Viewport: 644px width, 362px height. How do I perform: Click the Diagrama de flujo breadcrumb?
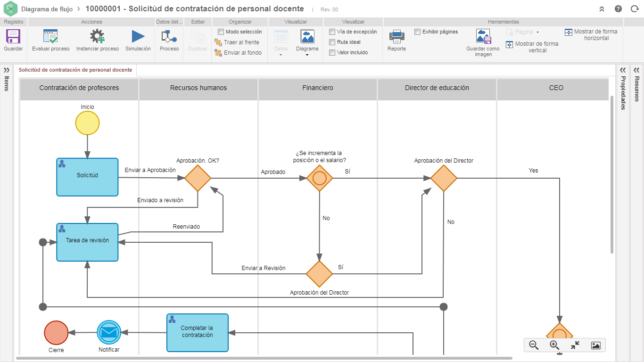click(47, 9)
